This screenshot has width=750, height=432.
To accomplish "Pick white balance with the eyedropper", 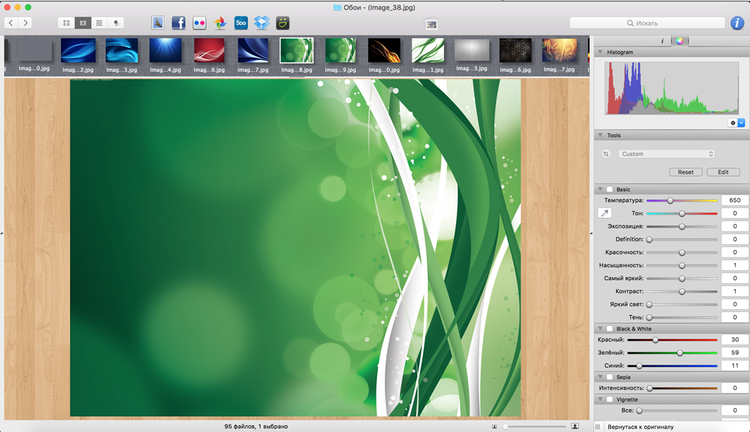I will coord(605,213).
